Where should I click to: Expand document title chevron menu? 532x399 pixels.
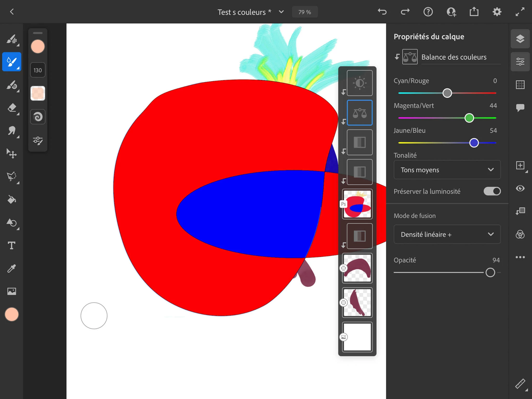click(281, 12)
